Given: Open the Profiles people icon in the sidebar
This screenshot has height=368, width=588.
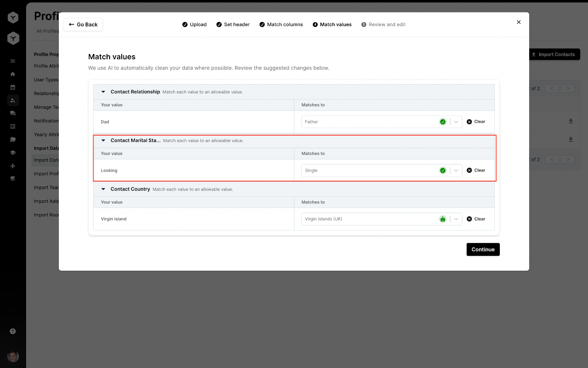Looking at the screenshot, I should tap(12, 100).
